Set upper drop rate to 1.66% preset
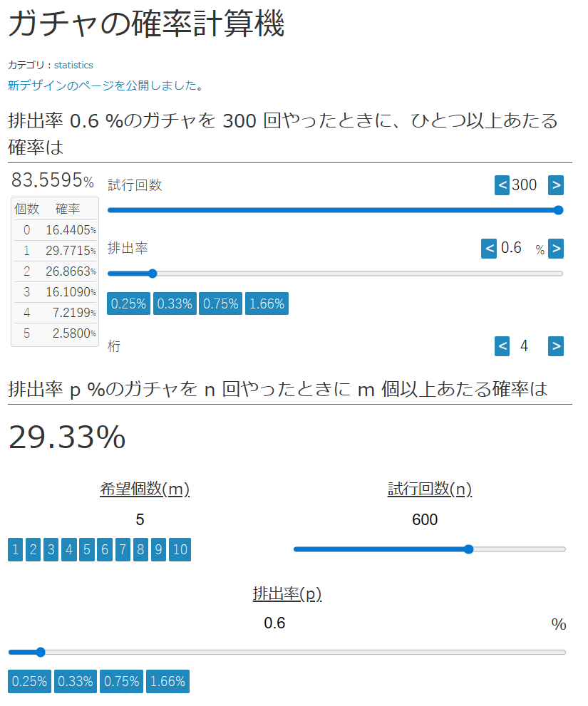Viewport: 588px width, 706px height. point(267,304)
